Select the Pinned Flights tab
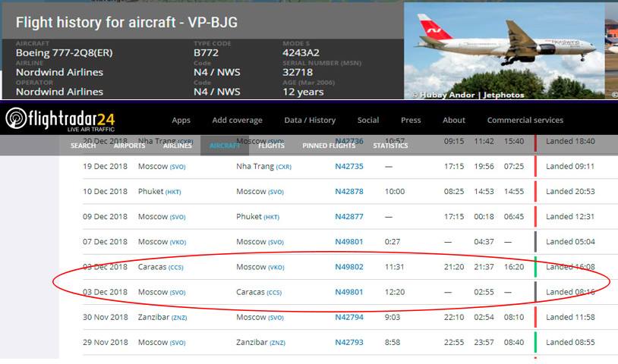Screen dimensions: 618x364 pyautogui.click(x=329, y=146)
